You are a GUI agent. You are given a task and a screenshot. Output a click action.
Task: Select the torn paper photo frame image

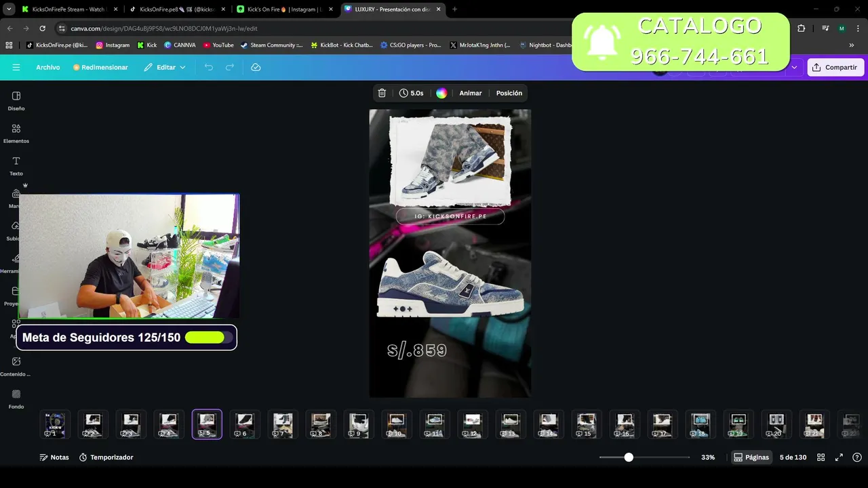point(450,161)
